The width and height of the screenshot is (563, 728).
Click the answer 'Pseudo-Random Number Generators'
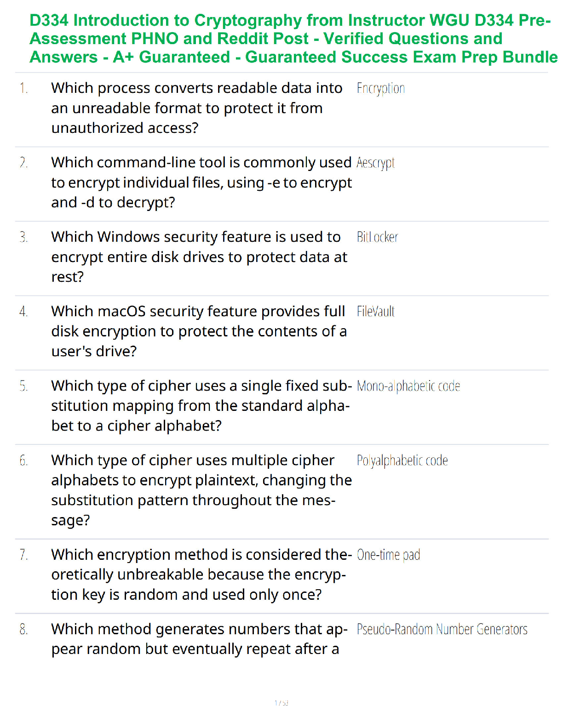442,629
